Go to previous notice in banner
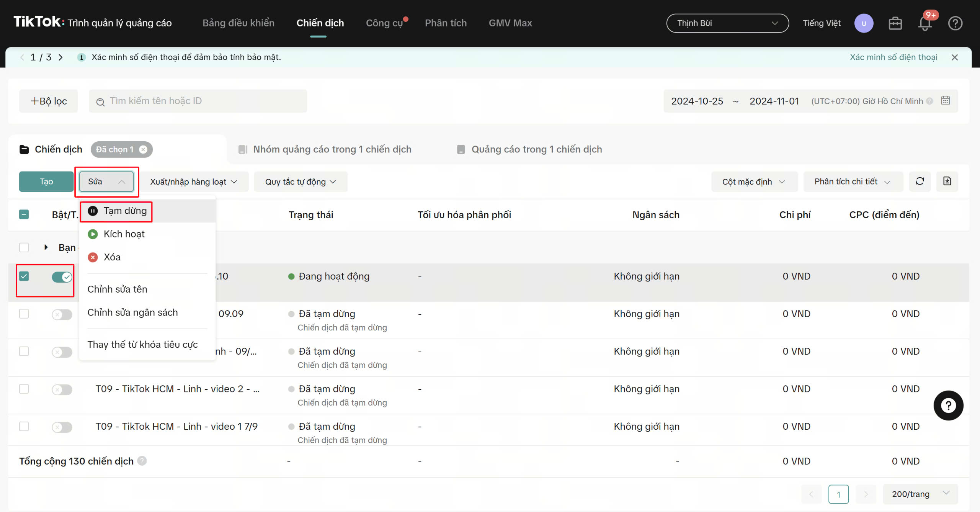This screenshot has height=512, width=980. [x=22, y=57]
